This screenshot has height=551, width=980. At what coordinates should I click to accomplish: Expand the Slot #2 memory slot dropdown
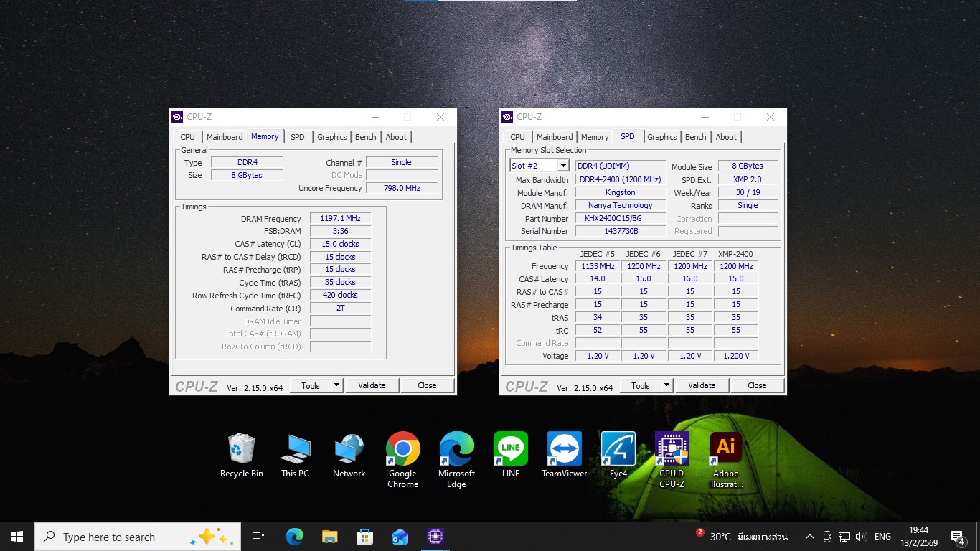562,166
